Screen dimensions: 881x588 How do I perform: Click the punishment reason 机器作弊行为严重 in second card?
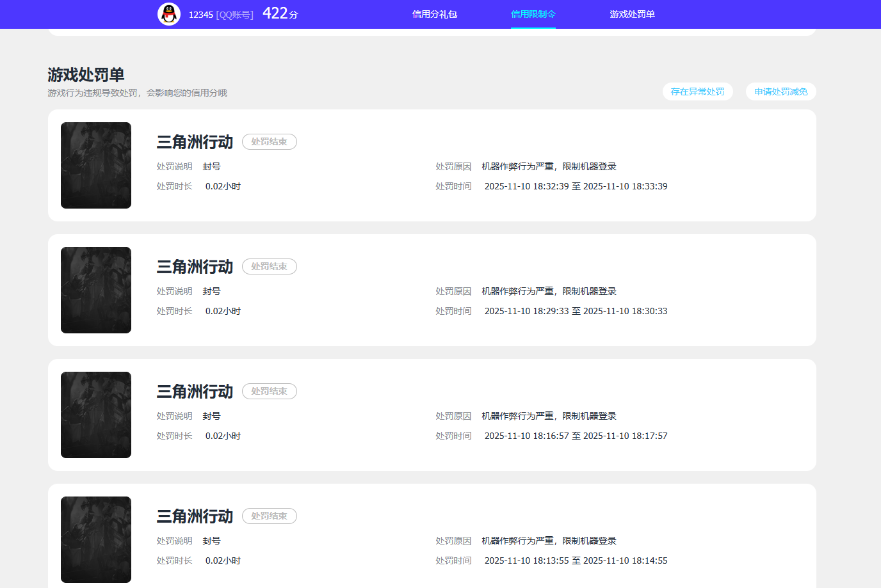(548, 290)
